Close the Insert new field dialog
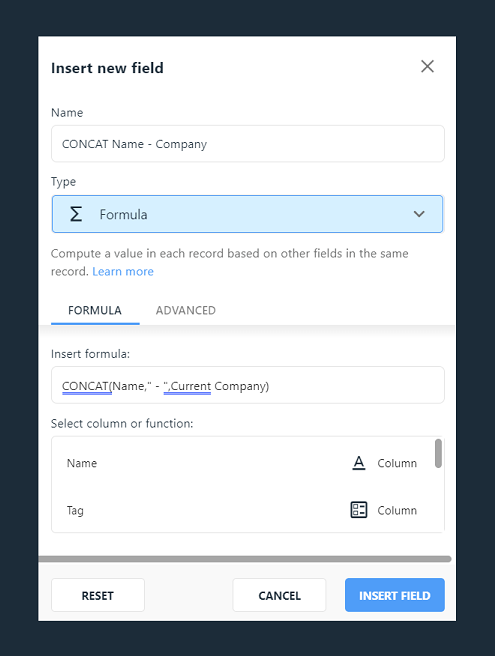Screen dimensions: 495x656 427,66
